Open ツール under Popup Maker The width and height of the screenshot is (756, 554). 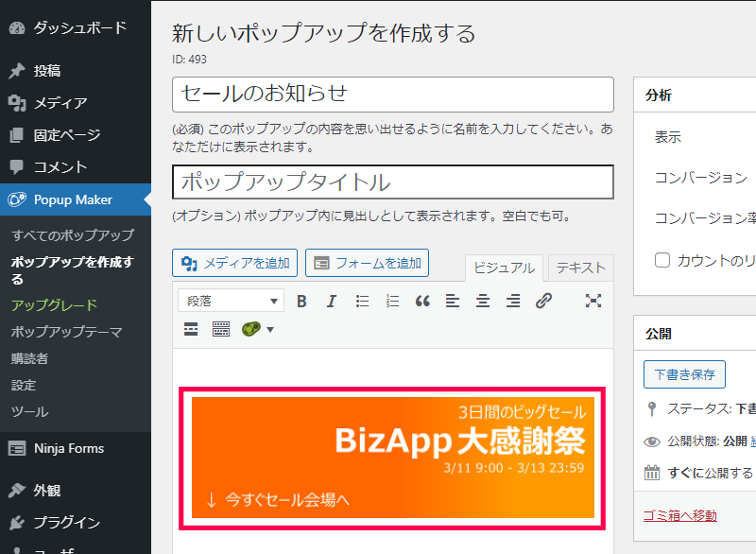tap(30, 412)
